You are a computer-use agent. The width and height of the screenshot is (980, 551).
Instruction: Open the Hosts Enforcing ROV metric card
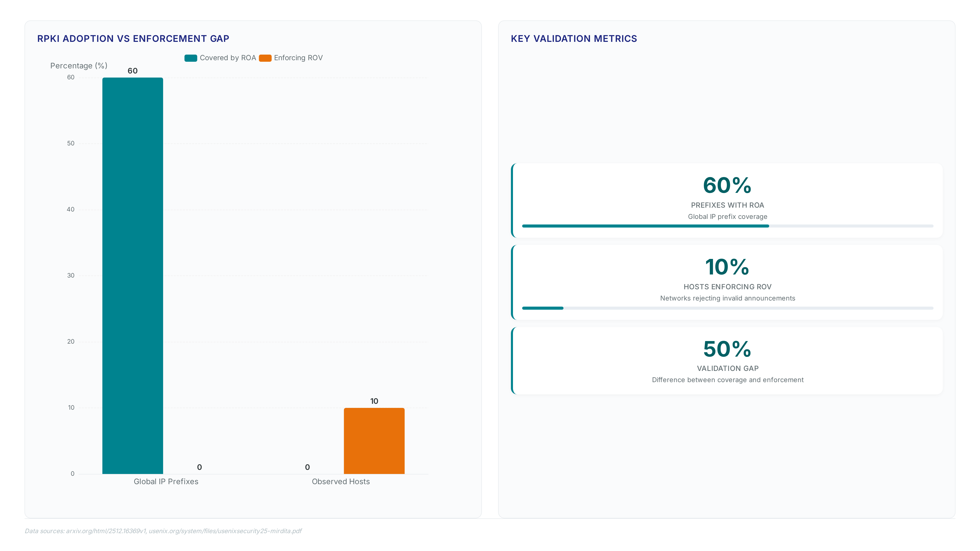(727, 282)
